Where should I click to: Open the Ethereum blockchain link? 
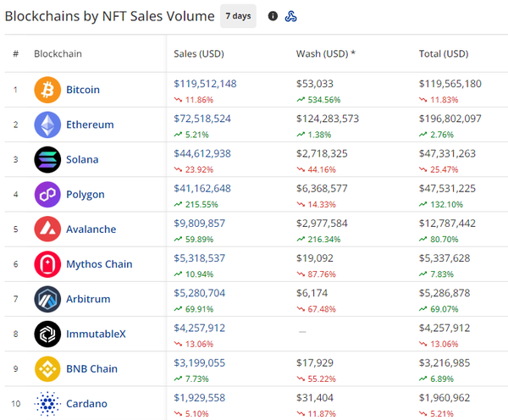click(x=90, y=124)
